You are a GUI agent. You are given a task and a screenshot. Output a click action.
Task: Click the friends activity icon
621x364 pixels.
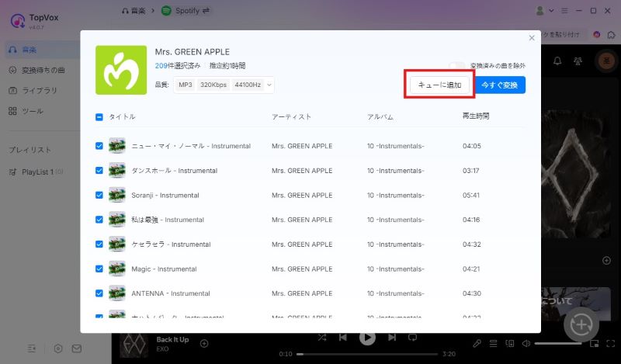pos(578,61)
